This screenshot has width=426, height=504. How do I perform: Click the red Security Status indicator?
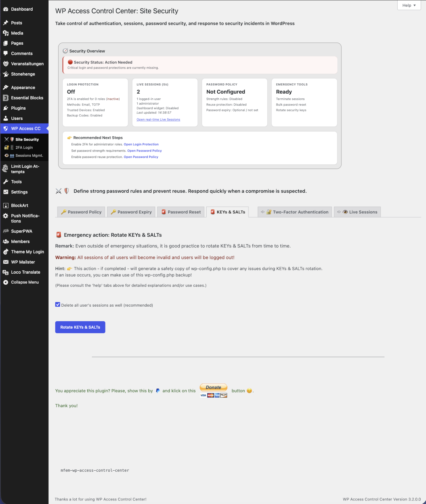coord(70,62)
